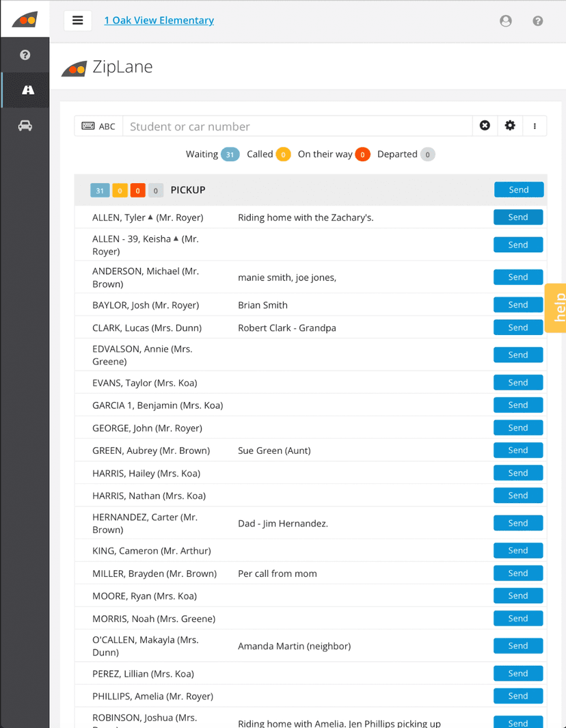Click the user account profile icon
This screenshot has height=728, width=566.
(x=506, y=21)
